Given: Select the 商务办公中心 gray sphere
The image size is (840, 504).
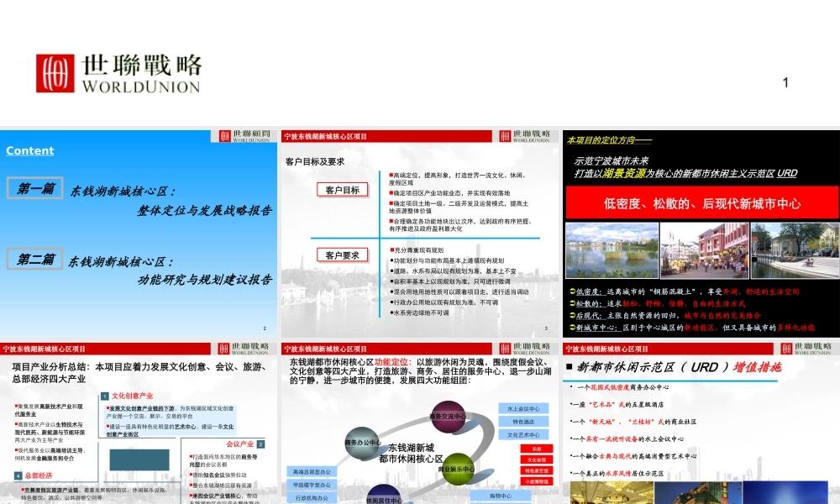Looking at the screenshot, I should [363, 443].
